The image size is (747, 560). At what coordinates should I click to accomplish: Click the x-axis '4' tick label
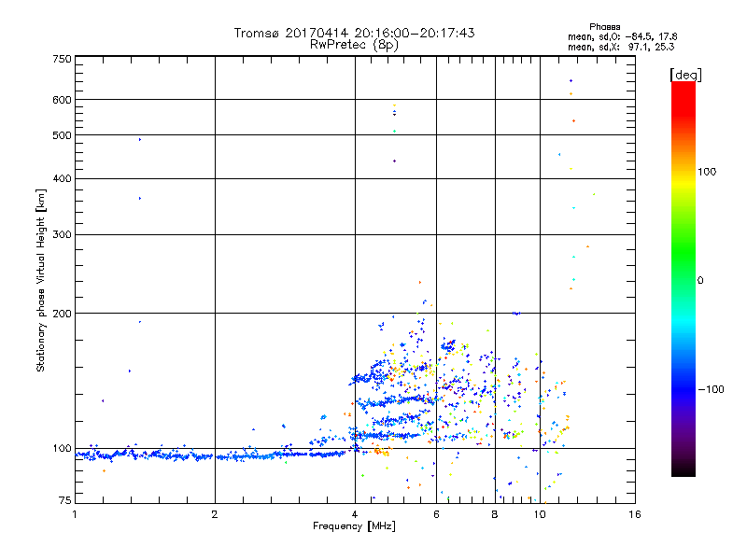coord(355,514)
